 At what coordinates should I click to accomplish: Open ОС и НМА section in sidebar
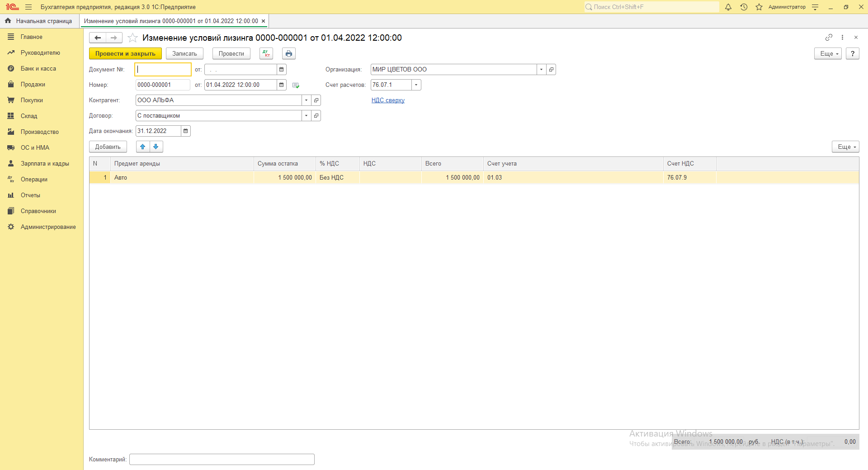35,147
